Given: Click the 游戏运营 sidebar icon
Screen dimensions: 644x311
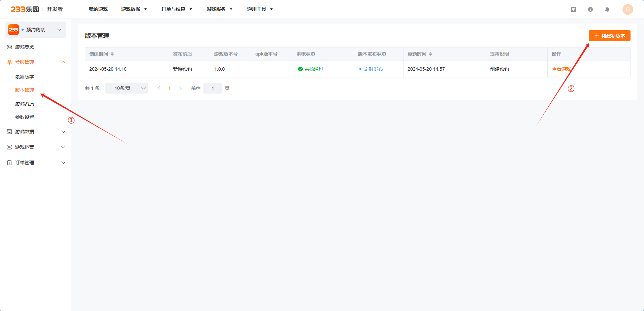Looking at the screenshot, I should point(9,147).
